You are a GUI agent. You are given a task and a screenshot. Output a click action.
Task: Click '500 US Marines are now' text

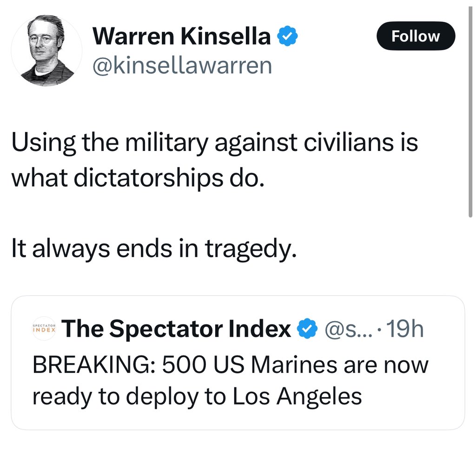point(295,365)
